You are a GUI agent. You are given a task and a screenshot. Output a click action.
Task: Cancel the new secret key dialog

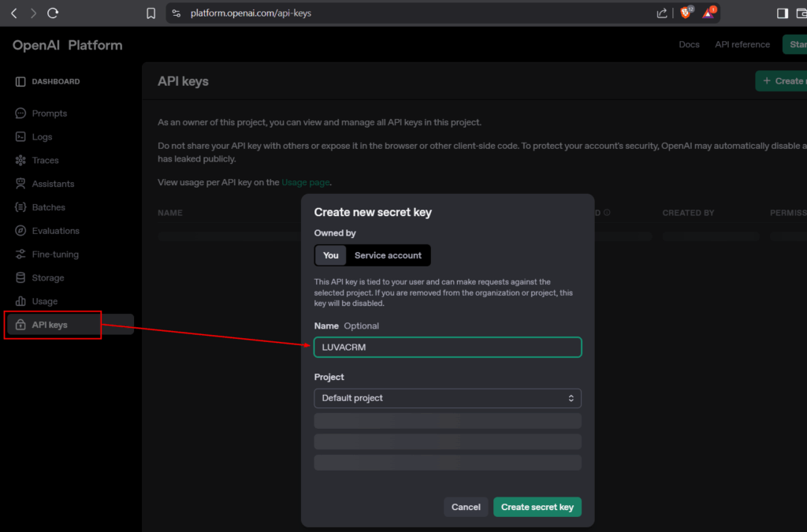coord(466,507)
